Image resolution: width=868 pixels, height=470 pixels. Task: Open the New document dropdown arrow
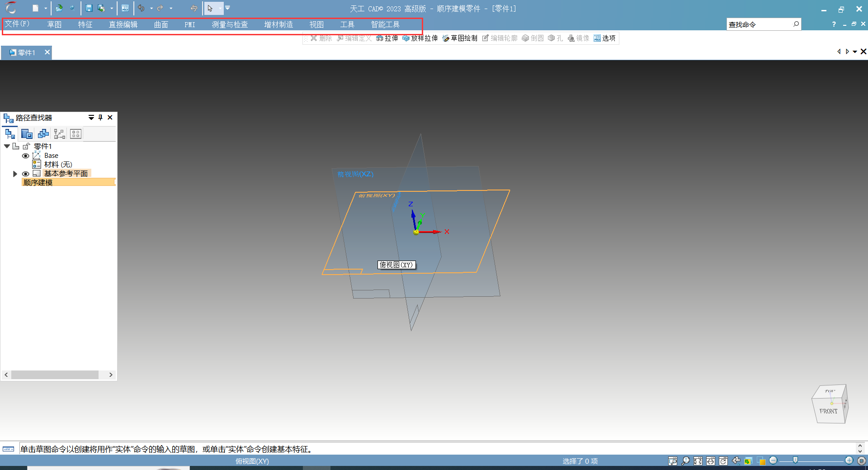click(46, 9)
